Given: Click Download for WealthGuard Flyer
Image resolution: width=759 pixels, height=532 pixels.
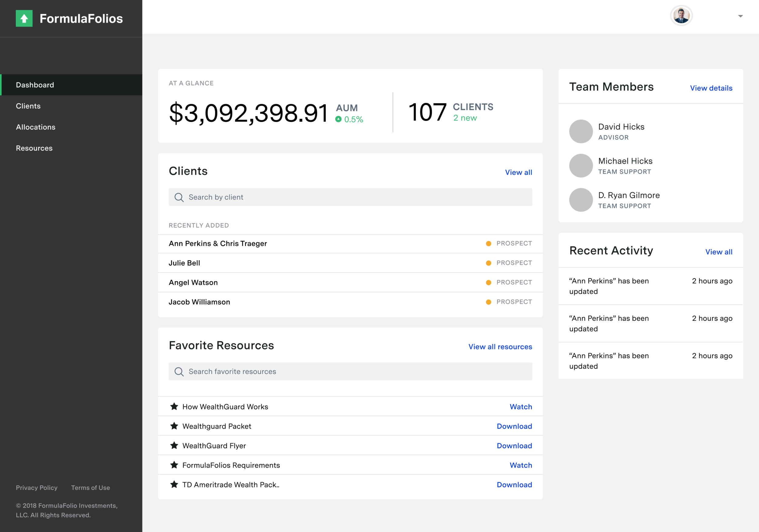Looking at the screenshot, I should [x=514, y=446].
